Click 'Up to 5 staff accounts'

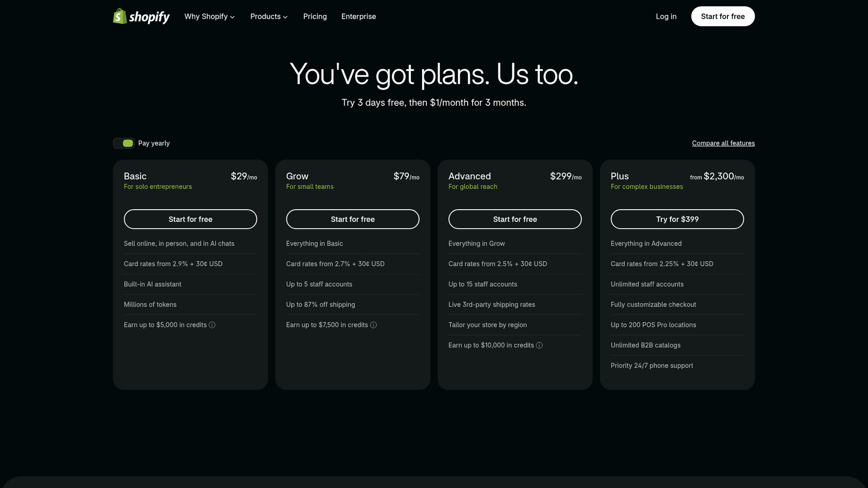point(319,284)
